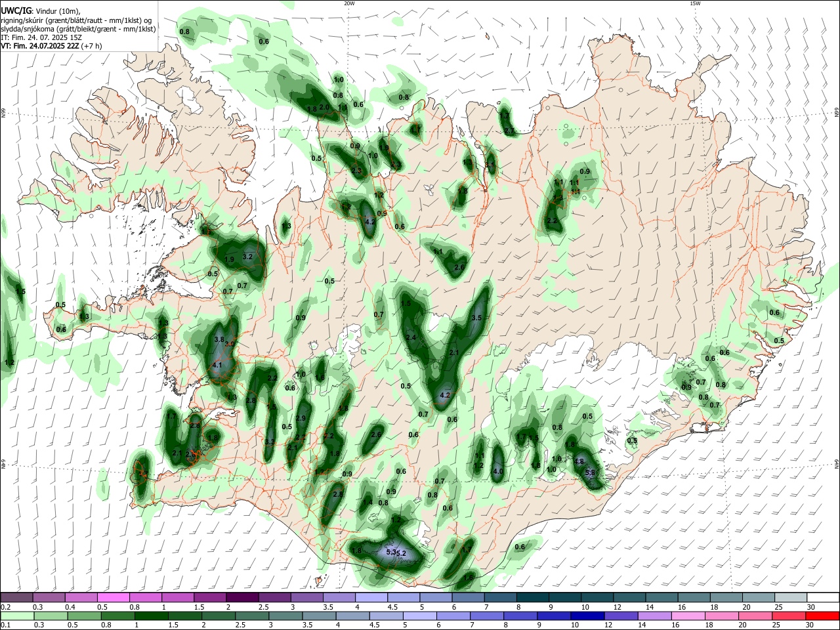Click the palest green 0.1 swatch in lower legend
This screenshot has width=840, height=630.
[16, 616]
